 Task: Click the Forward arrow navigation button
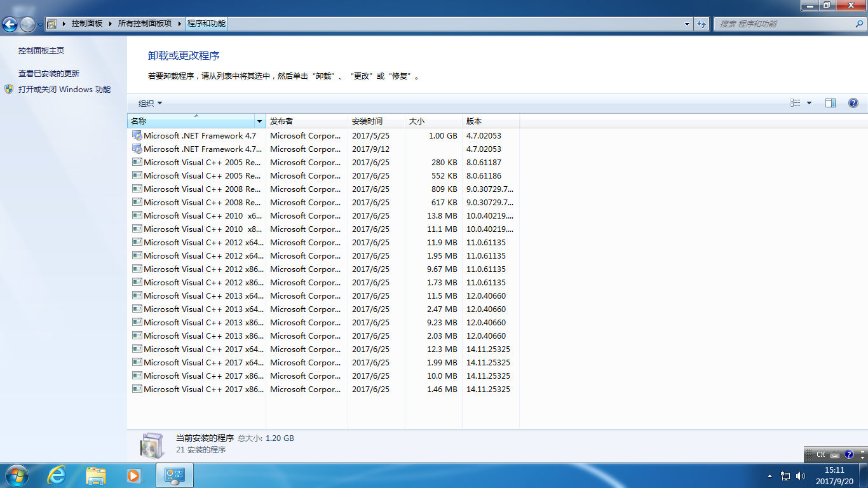27,24
